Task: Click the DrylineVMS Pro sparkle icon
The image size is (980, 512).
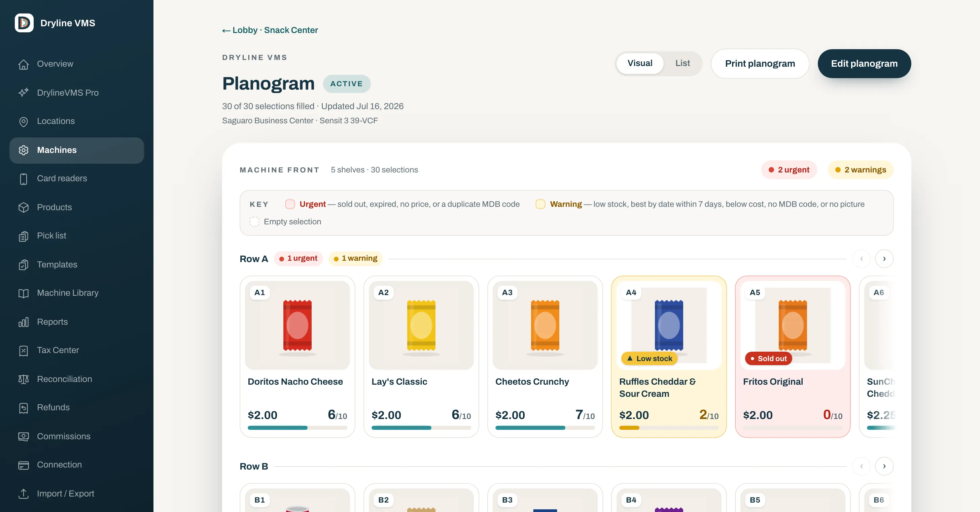Action: pos(24,93)
